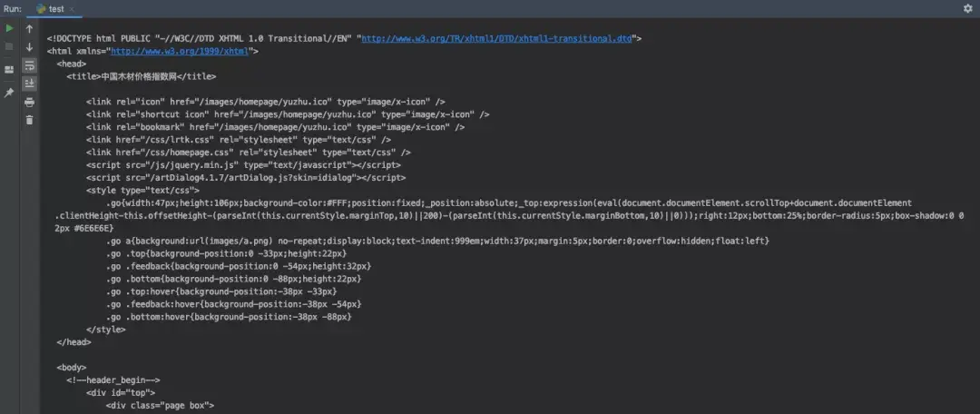Click the jquery.min.js script line
Screen dimensions: 980x414
tap(244, 165)
